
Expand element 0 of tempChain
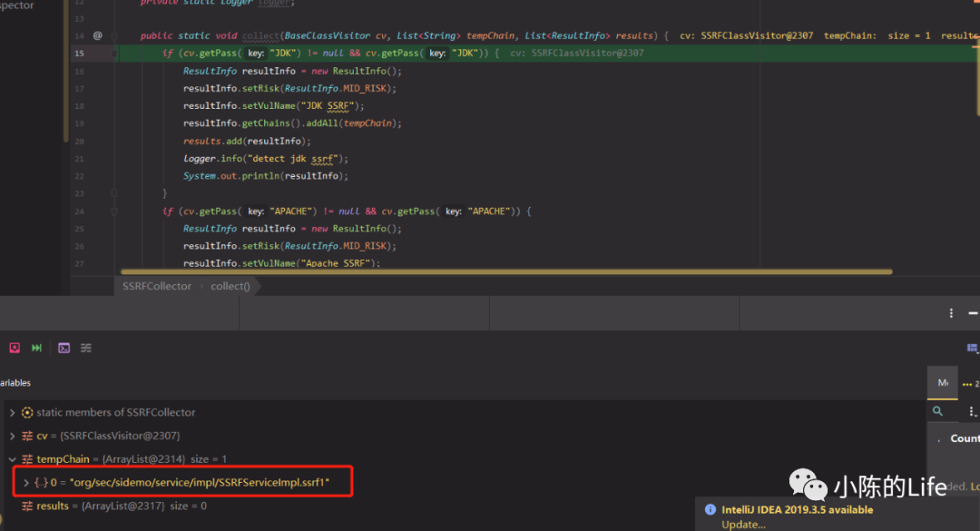point(26,482)
